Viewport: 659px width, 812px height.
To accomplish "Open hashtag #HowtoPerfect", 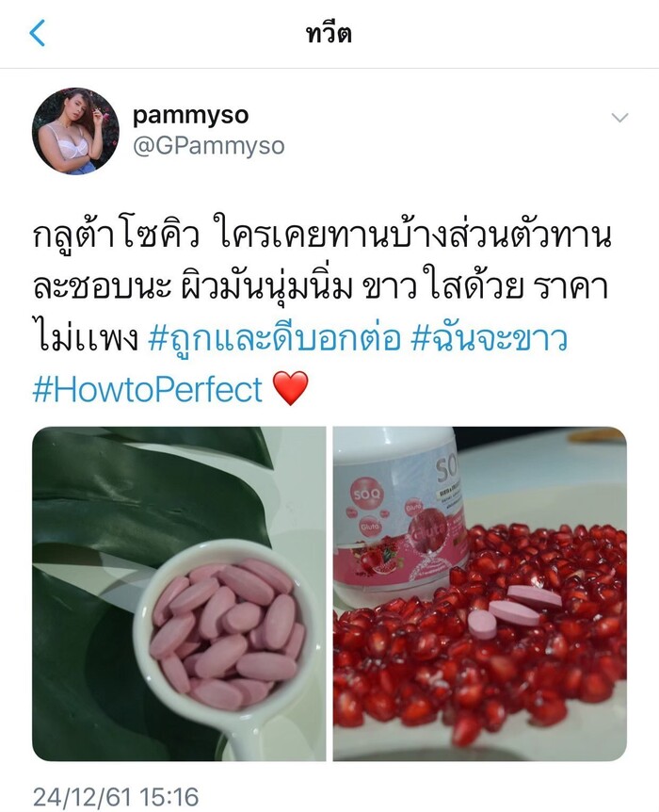I will tap(148, 389).
